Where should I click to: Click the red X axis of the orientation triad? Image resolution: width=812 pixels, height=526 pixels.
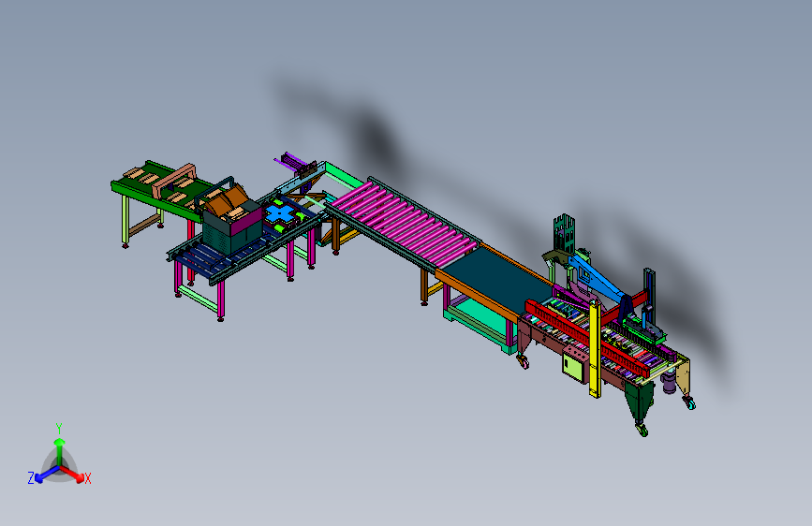tap(72, 474)
